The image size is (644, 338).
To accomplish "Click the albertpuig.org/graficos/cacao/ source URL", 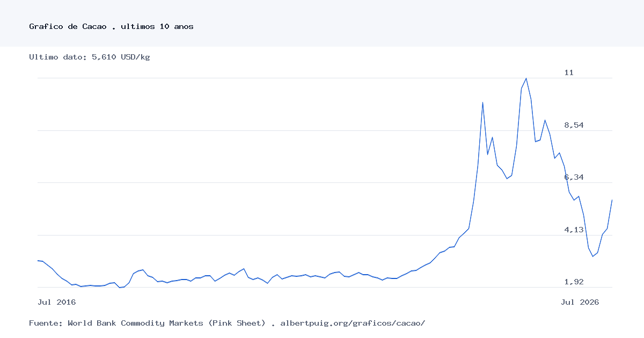I will (x=353, y=323).
